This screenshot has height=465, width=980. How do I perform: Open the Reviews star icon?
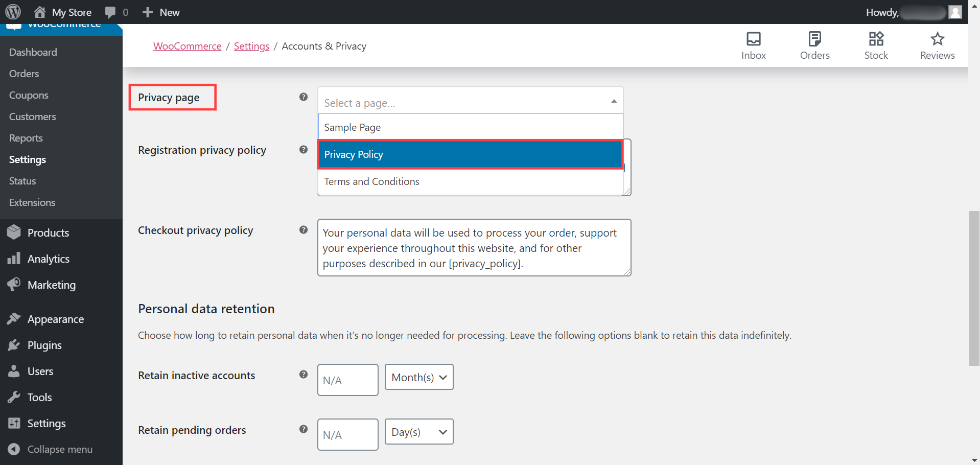(x=938, y=39)
